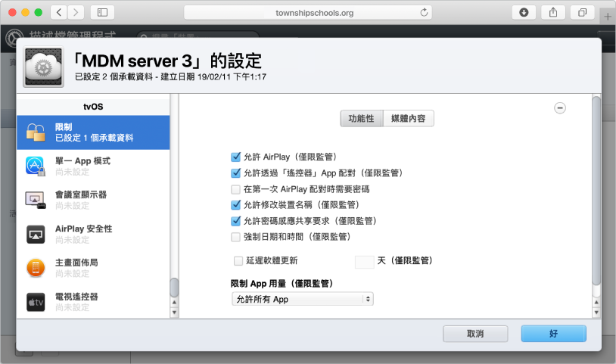This screenshot has width=616, height=364.
Task: Remove the payload with the minus circle icon
Action: point(560,108)
